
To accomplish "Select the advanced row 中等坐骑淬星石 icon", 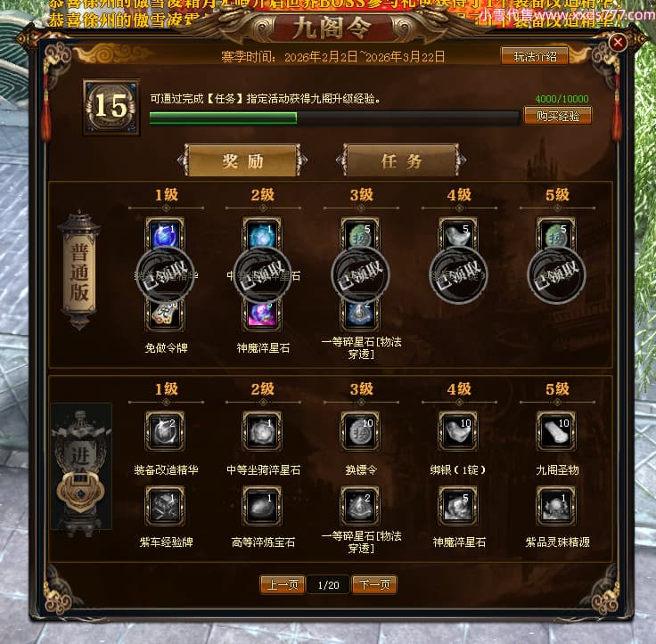I will point(262,431).
